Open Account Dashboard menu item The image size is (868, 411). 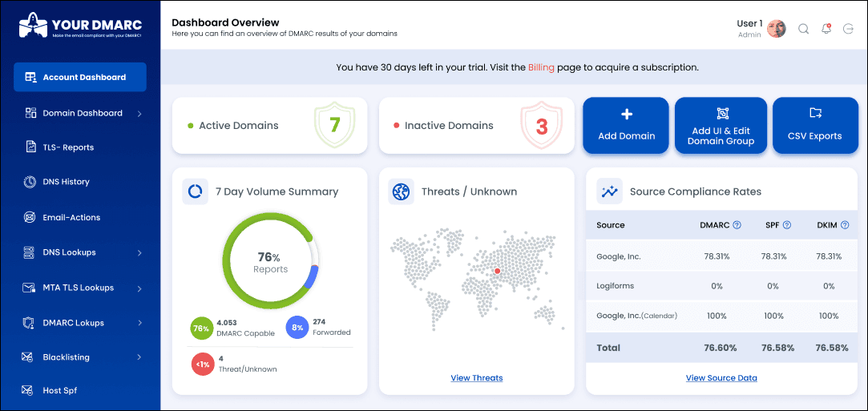pos(80,78)
